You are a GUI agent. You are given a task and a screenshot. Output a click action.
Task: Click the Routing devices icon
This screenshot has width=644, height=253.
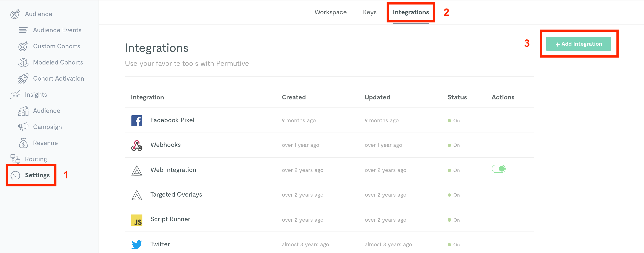point(15,159)
